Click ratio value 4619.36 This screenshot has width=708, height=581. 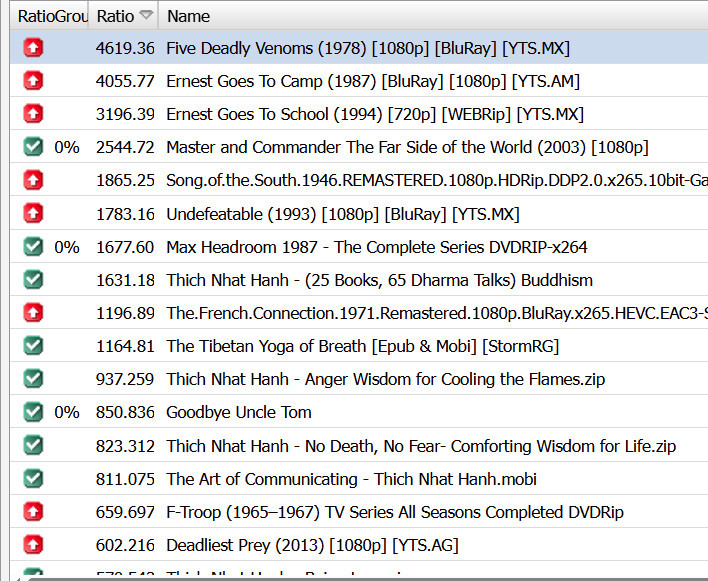tap(125, 48)
